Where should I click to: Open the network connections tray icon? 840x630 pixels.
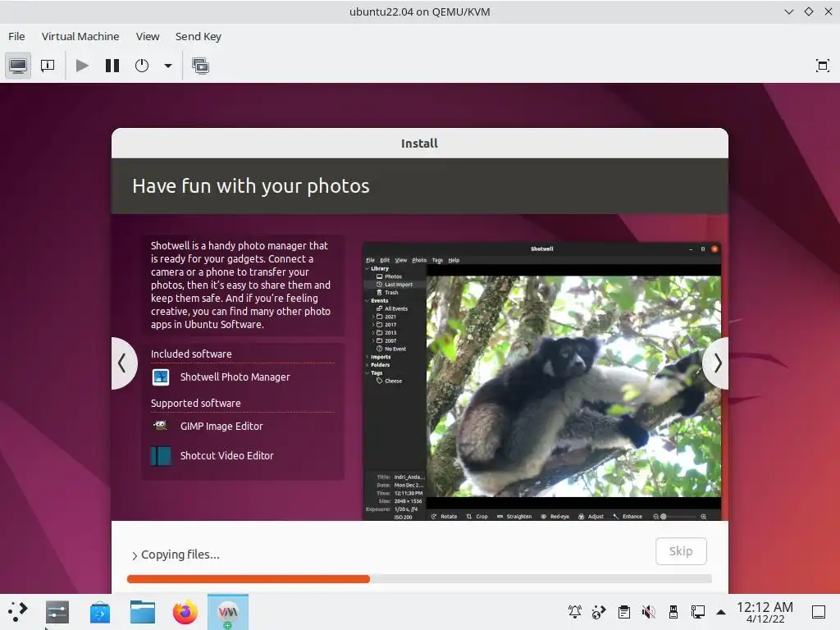(697, 611)
